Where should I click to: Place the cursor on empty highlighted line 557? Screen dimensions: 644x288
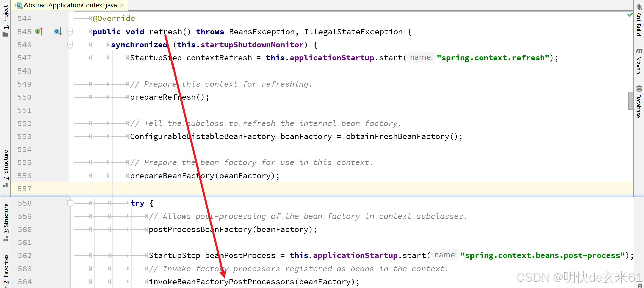tap(352, 189)
